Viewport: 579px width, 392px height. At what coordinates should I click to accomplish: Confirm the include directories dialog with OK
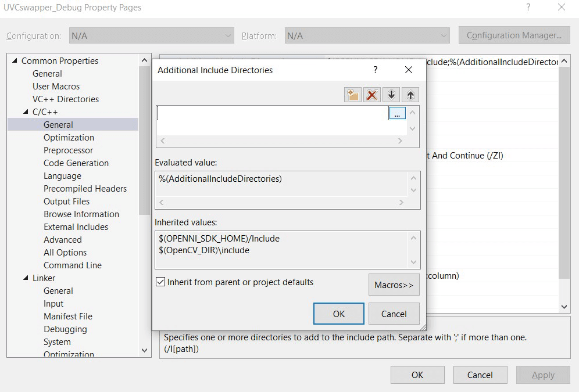(338, 314)
